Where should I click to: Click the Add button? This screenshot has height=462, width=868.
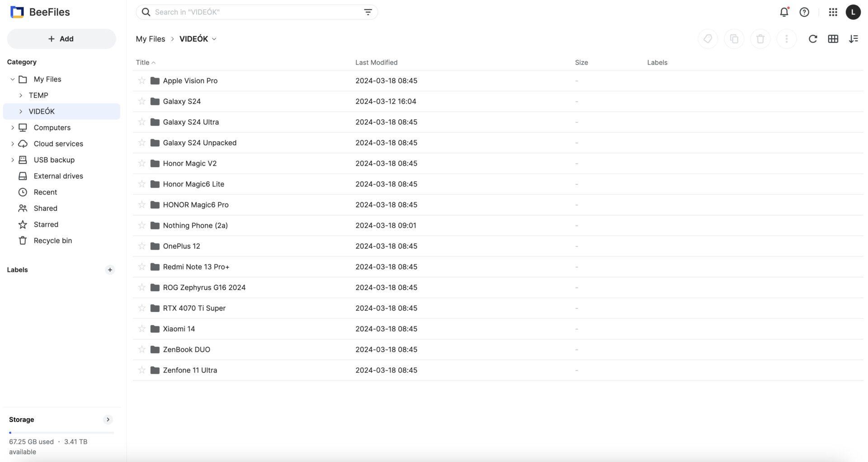click(61, 39)
